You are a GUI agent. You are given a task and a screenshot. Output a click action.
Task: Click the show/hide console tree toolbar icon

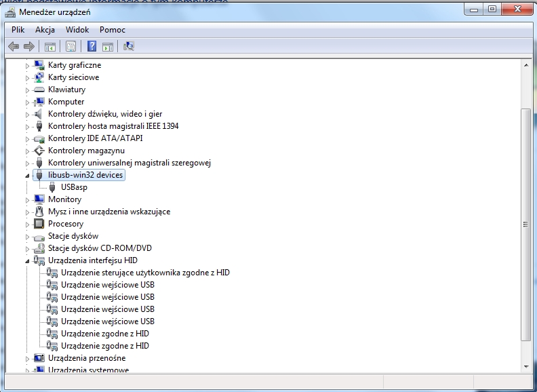coord(50,46)
